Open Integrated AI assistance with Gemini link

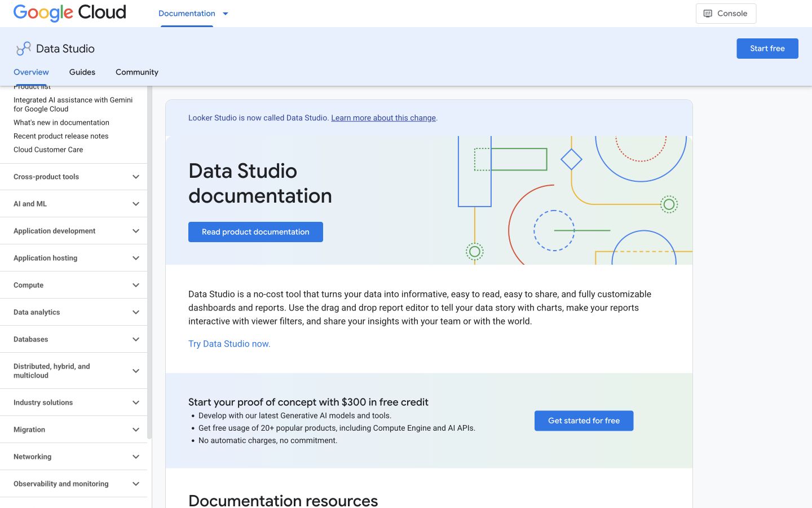pyautogui.click(x=73, y=104)
